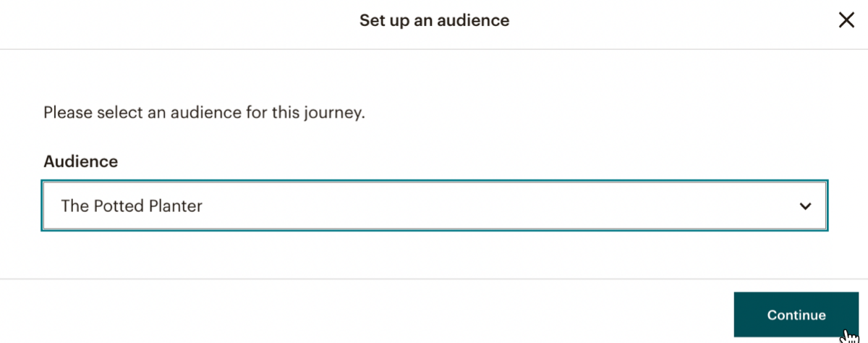Click the Audience field label
Viewport: 868px width, 343px height.
pyautogui.click(x=80, y=161)
